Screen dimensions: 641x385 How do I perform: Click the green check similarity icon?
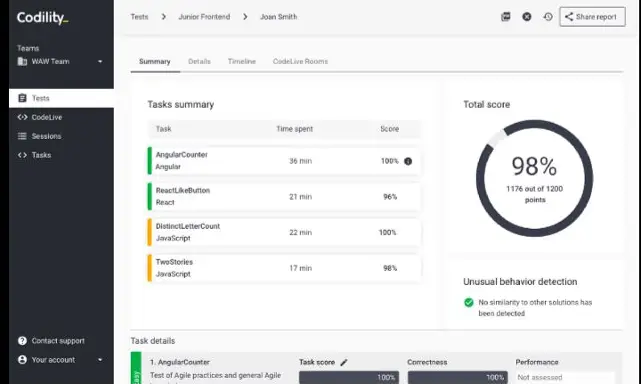pyautogui.click(x=469, y=302)
